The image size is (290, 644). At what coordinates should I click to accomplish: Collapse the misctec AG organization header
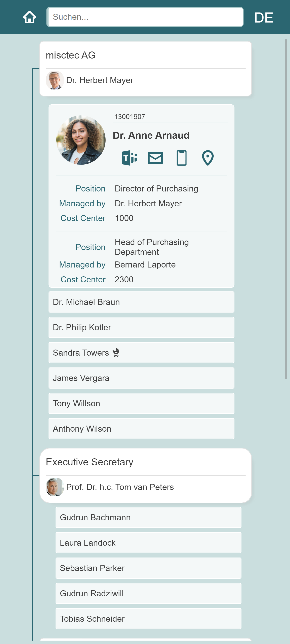click(x=145, y=55)
